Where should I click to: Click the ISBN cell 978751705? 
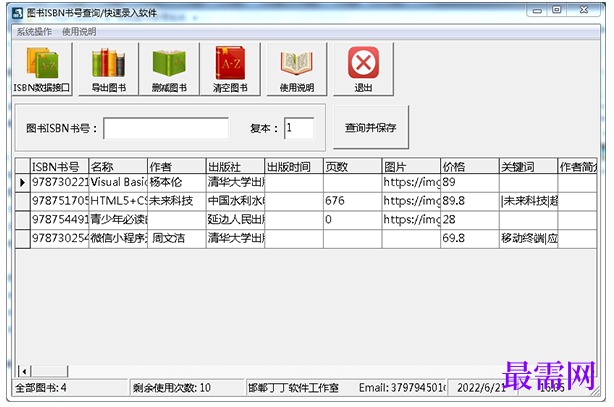[x=60, y=201]
